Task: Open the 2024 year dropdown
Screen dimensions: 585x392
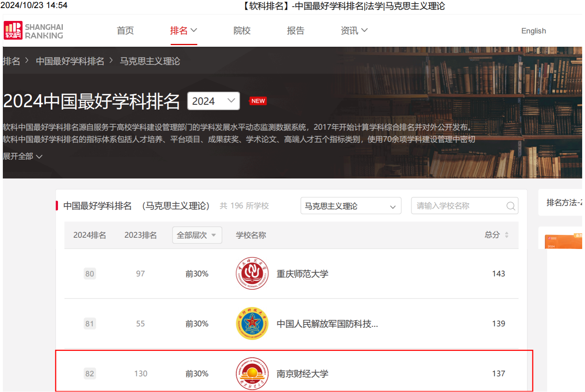Action: click(x=214, y=101)
